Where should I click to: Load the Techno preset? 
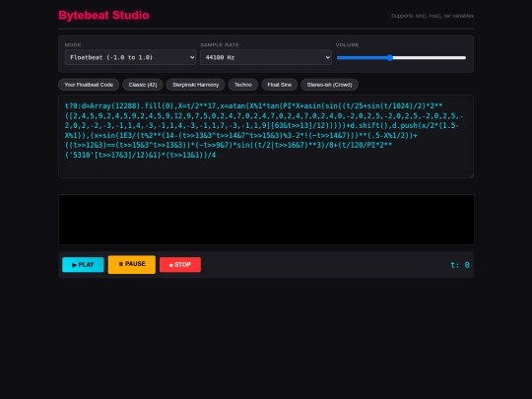pyautogui.click(x=243, y=85)
